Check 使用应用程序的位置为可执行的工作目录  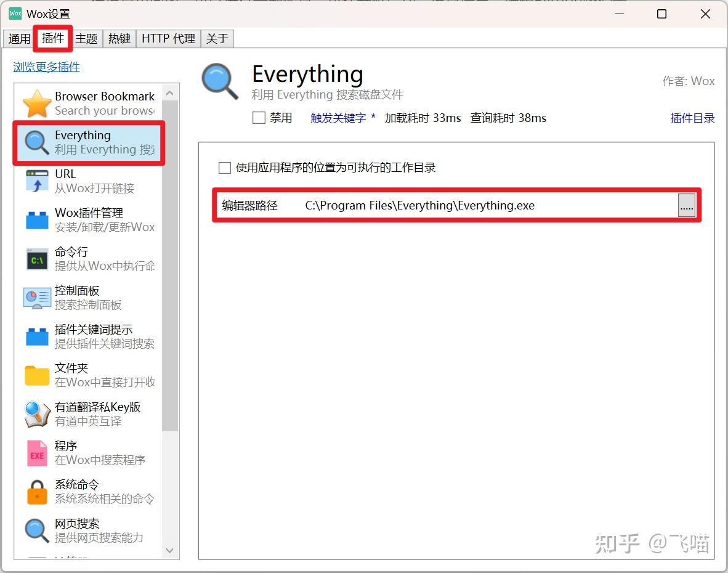[225, 167]
